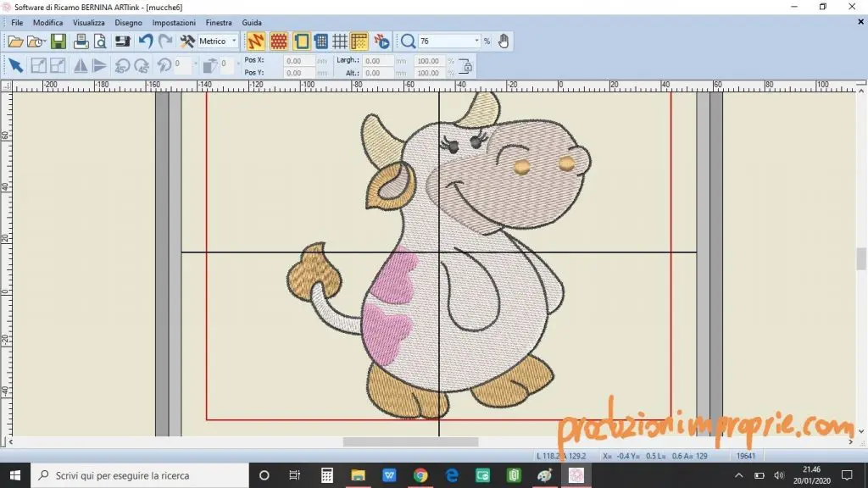The width and height of the screenshot is (868, 488).
Task: Click stitch count 19641 in status bar
Action: (x=746, y=456)
